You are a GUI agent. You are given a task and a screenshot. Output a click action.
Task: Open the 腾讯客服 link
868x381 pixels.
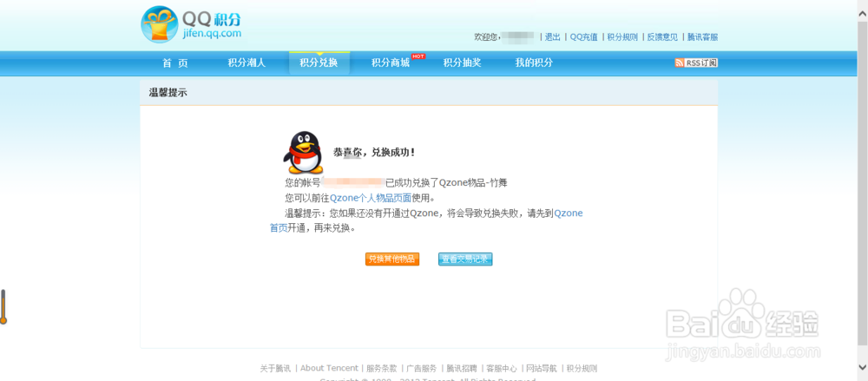702,37
